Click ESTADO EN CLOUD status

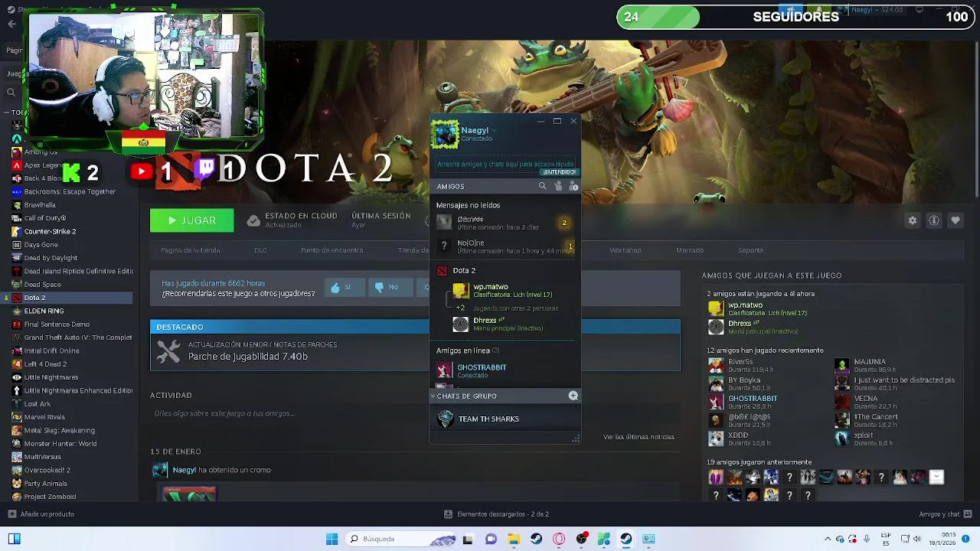(x=292, y=220)
